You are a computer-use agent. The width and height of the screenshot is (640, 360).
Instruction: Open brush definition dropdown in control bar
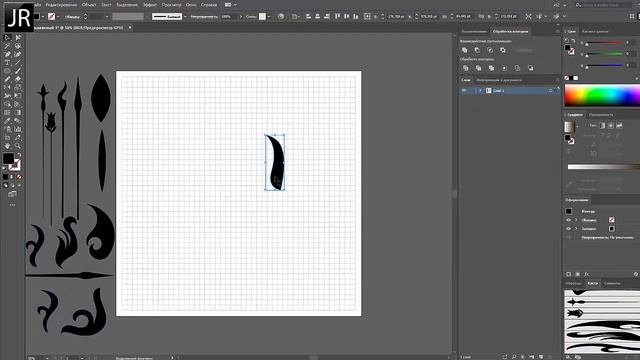click(x=185, y=17)
